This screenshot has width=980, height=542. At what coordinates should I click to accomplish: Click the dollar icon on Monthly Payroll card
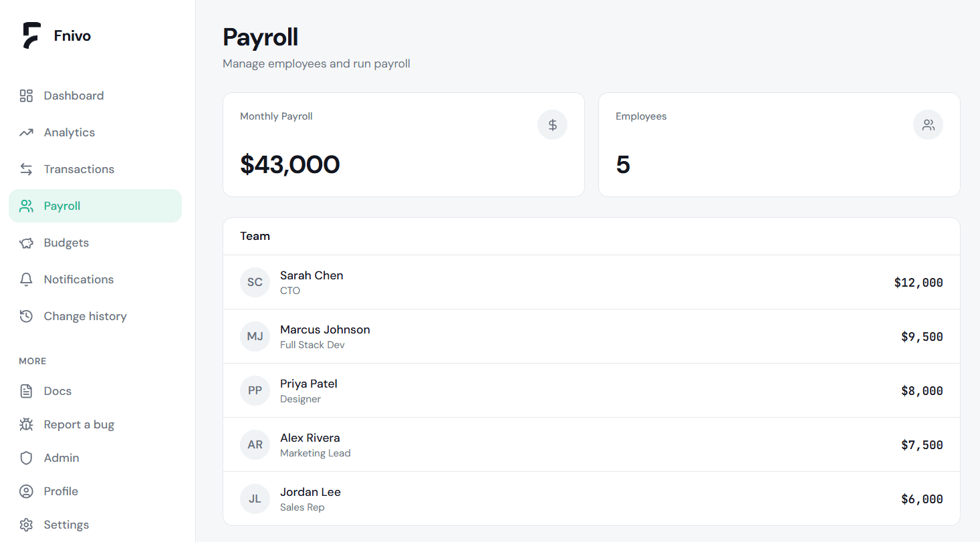tap(552, 124)
